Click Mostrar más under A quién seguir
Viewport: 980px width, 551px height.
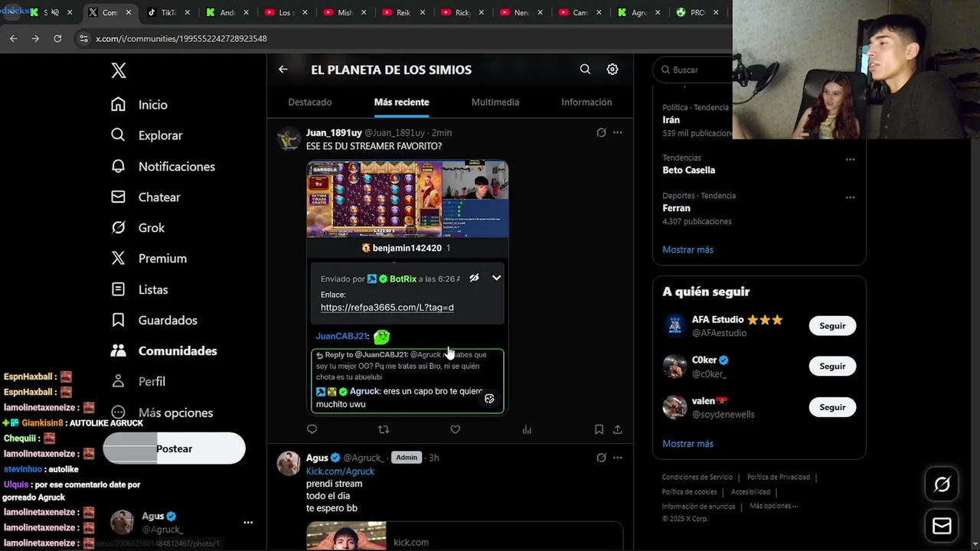688,444
